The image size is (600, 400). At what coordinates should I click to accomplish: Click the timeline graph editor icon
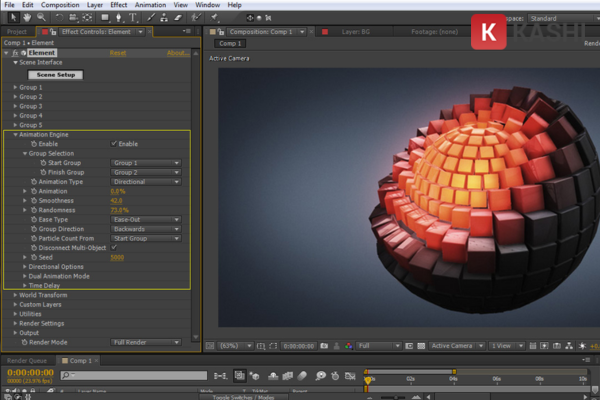[x=350, y=376]
